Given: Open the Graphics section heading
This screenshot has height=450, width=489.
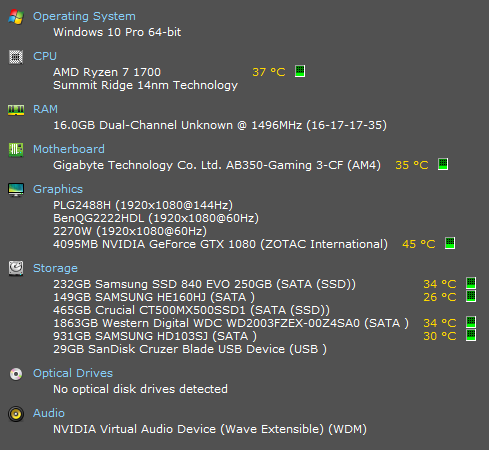Looking at the screenshot, I should tap(58, 189).
